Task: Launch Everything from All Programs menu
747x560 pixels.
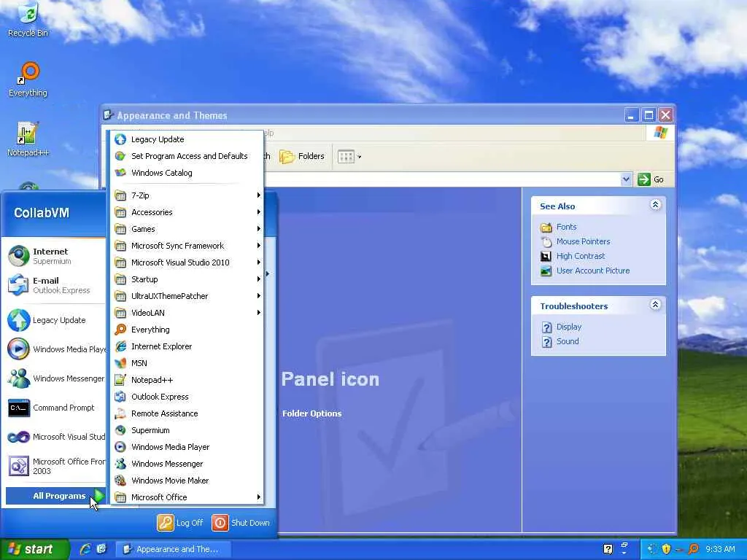Action: click(x=187, y=330)
